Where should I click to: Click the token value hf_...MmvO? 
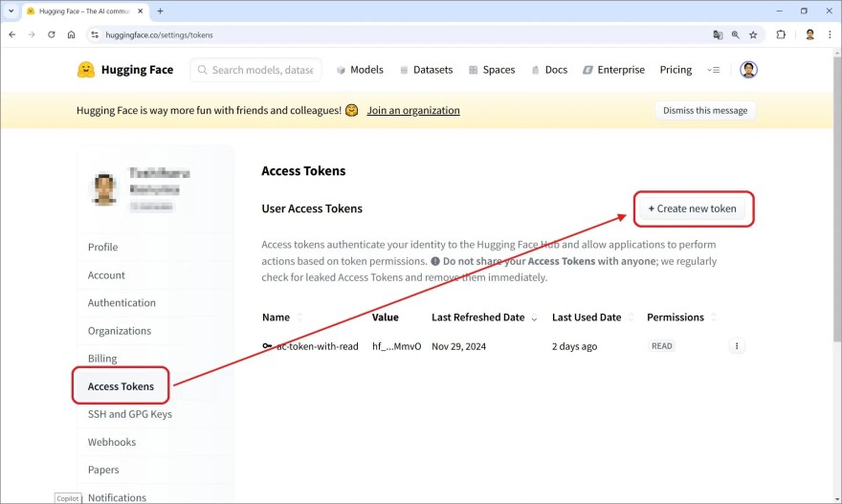click(397, 346)
